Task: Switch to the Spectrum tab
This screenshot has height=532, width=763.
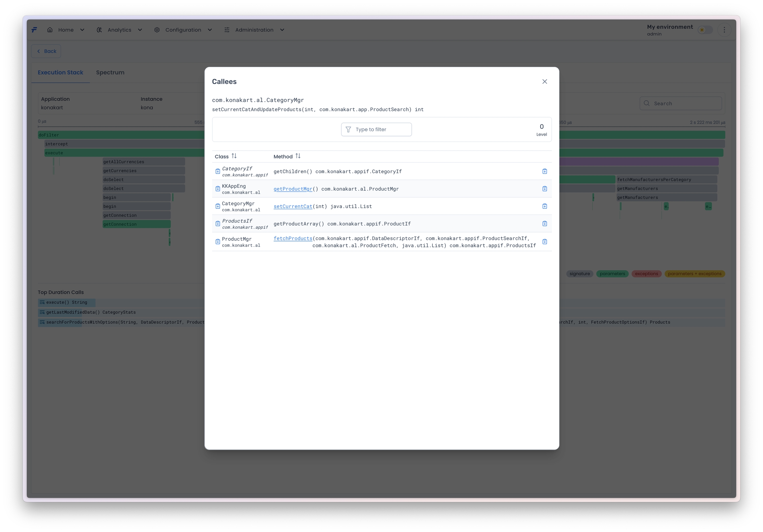Action: click(110, 73)
